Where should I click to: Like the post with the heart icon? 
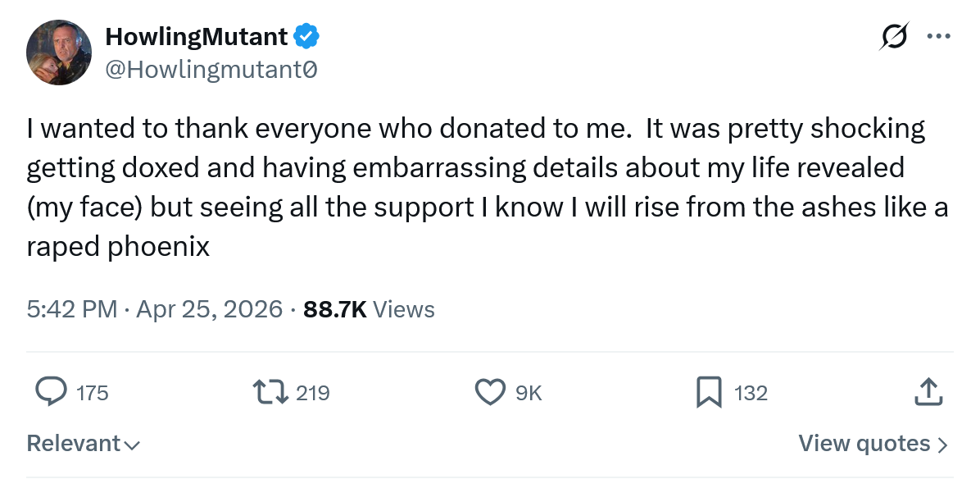click(x=490, y=392)
